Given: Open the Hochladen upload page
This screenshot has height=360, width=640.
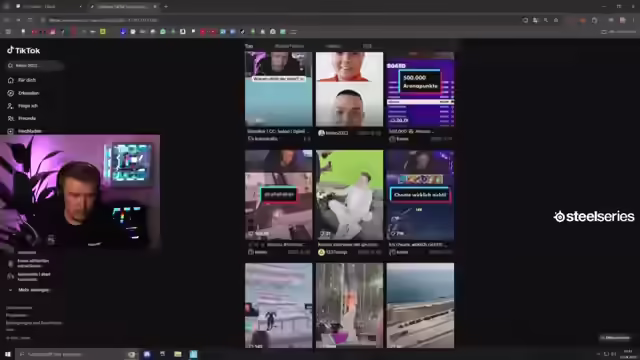Looking at the screenshot, I should [x=24, y=131].
